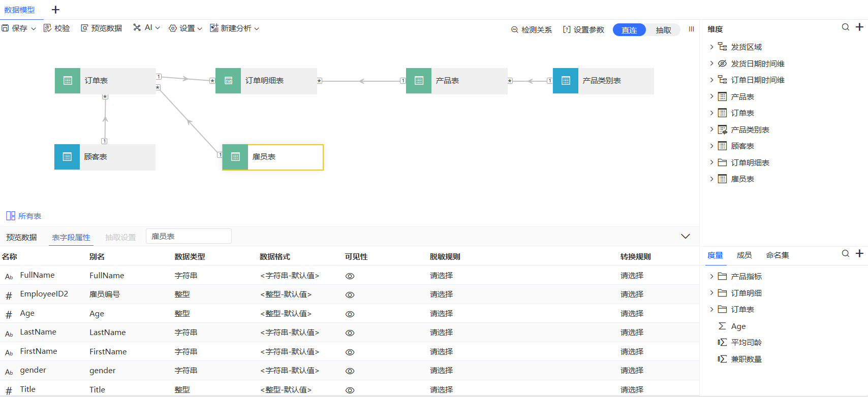Toggle visibility of Age field
868x397 pixels.
350,314
